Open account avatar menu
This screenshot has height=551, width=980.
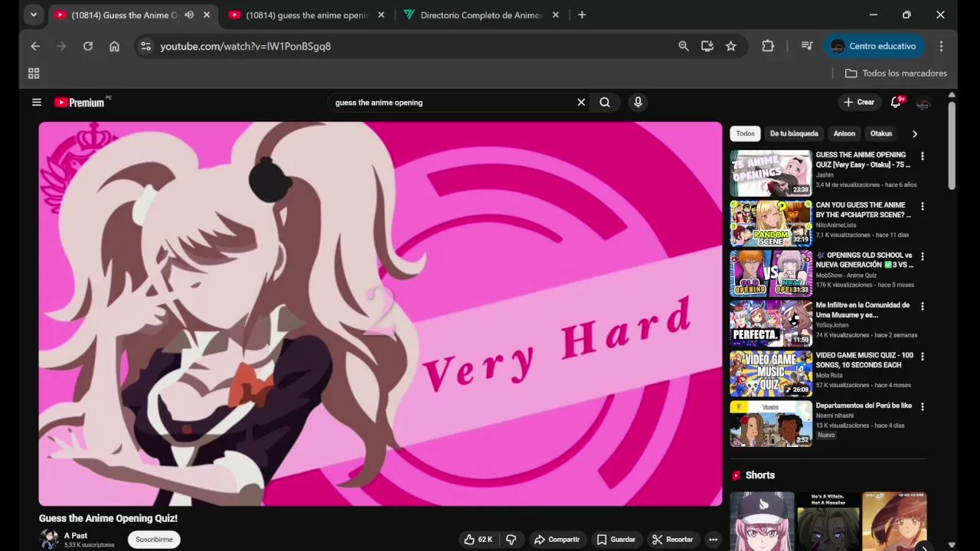point(923,103)
